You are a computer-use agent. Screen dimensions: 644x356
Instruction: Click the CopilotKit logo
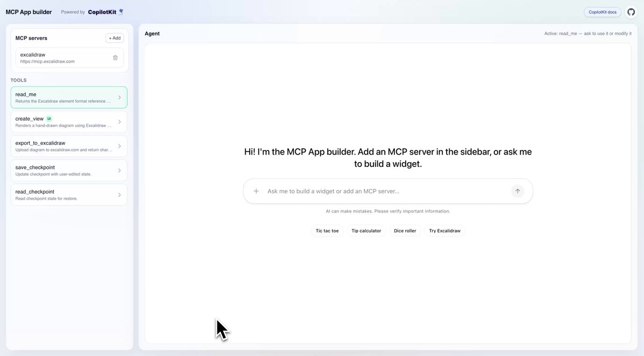point(106,12)
